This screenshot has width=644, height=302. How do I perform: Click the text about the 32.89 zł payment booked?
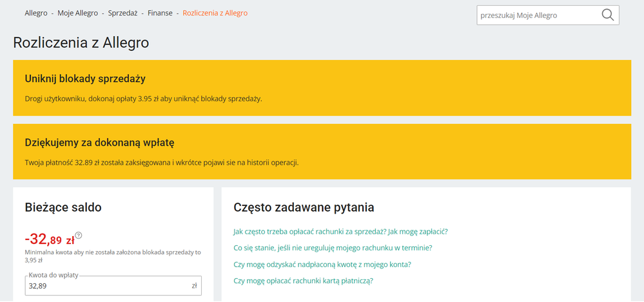click(x=162, y=163)
